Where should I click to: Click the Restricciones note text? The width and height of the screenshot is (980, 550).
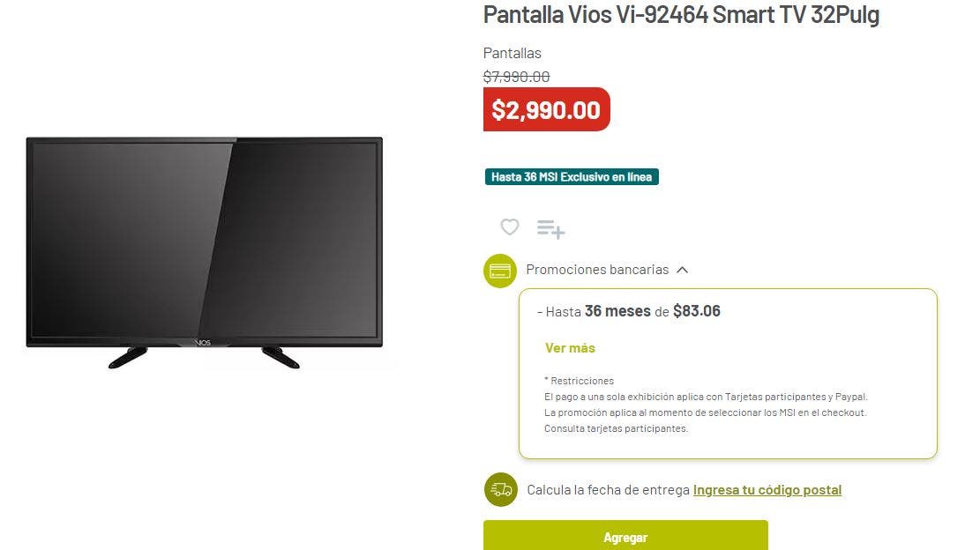(x=579, y=381)
